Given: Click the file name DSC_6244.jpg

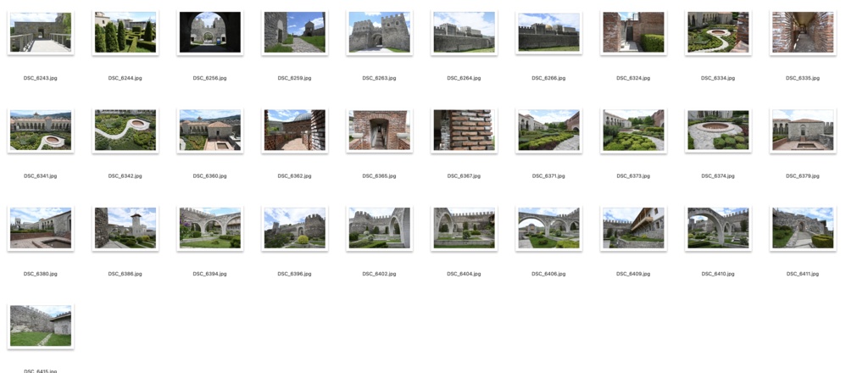Looking at the screenshot, I should tap(125, 78).
